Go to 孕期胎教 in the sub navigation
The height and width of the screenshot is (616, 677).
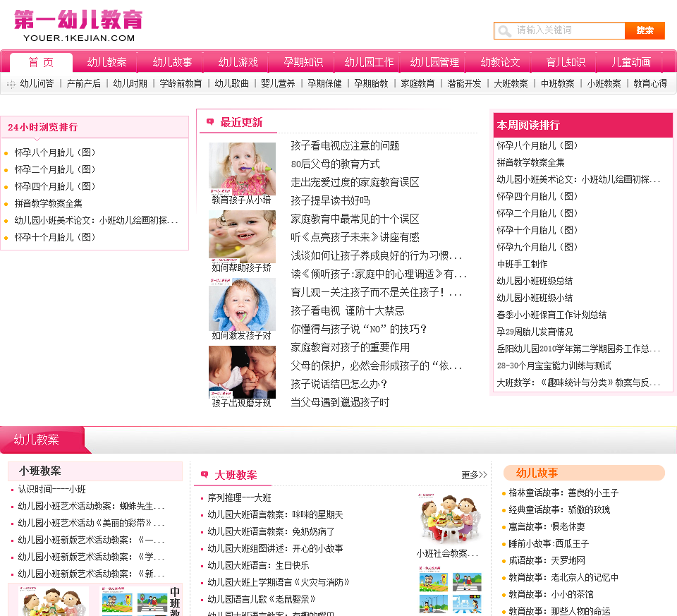pos(372,83)
